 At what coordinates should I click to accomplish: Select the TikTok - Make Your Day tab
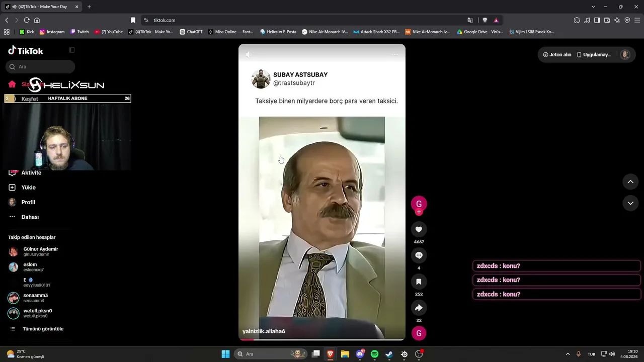(x=42, y=7)
